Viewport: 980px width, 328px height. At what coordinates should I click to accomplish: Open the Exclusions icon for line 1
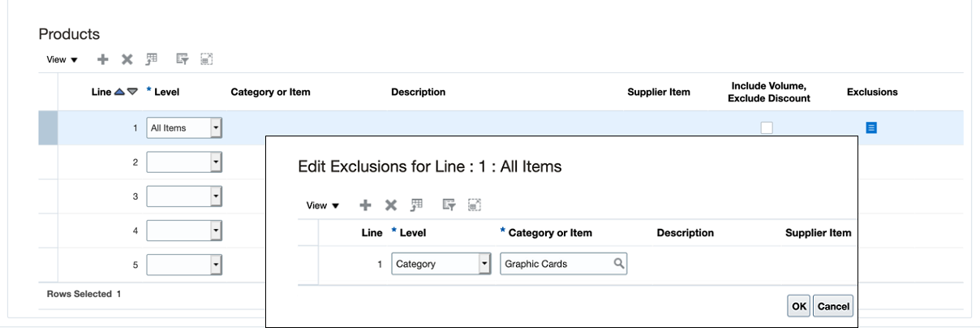(871, 127)
